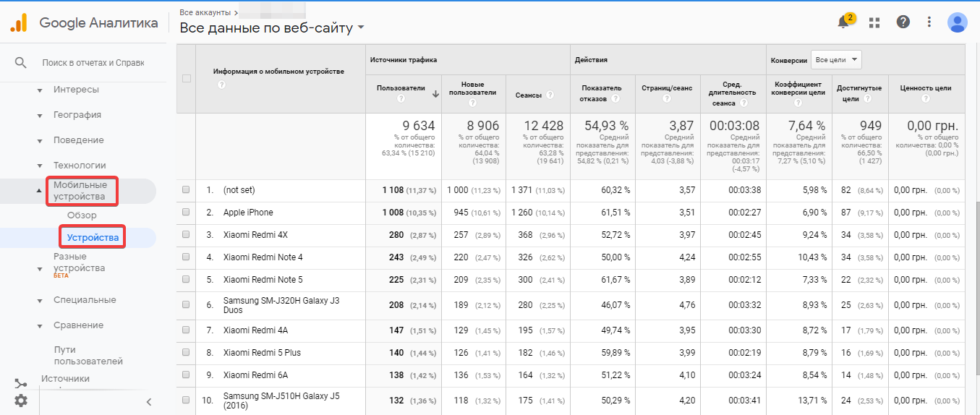Select the Устройства report in sidebar

point(93,237)
